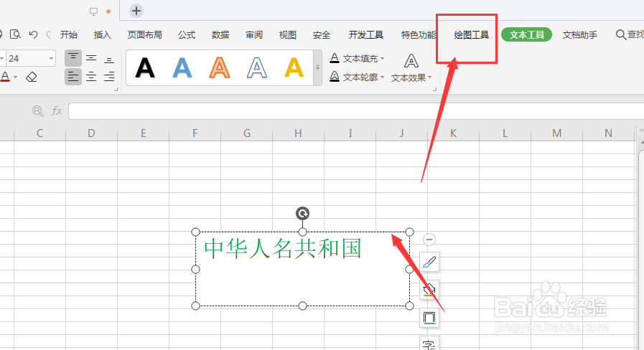This screenshot has width=644, height=350.
Task: Click the shape fill bucket icon
Action: pos(429,290)
